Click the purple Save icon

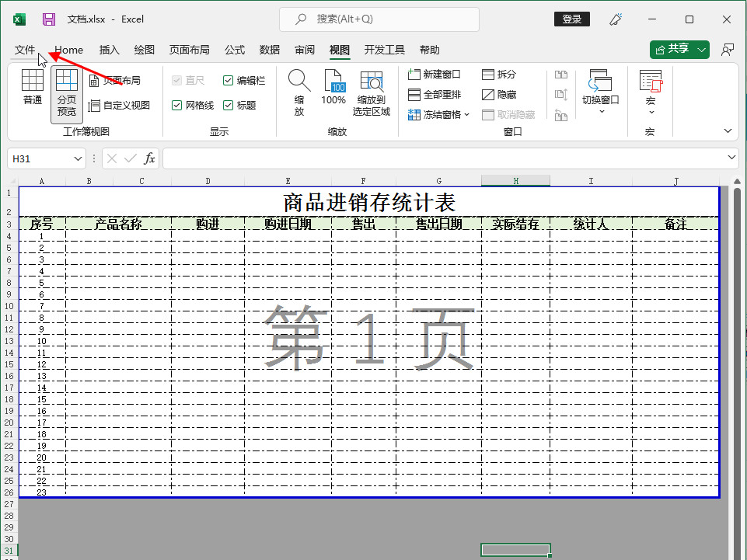(x=49, y=19)
